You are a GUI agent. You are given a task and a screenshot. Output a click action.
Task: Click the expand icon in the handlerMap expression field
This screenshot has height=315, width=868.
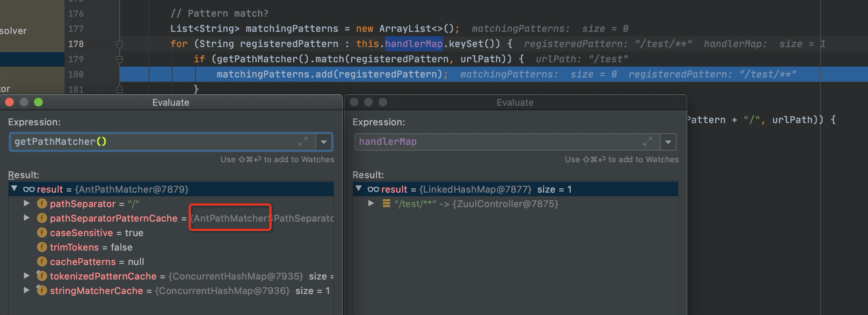[647, 142]
